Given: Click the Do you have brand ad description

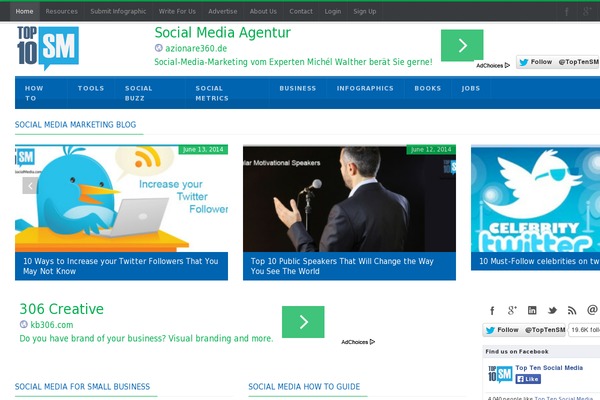Looking at the screenshot, I should [x=146, y=338].
